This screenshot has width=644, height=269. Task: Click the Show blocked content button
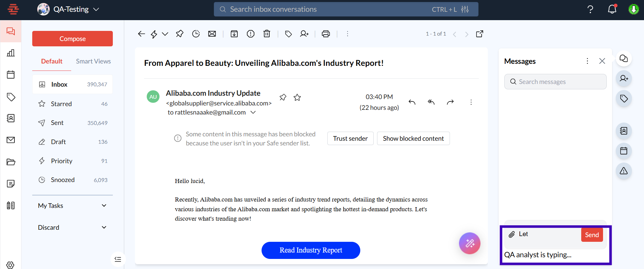413,138
